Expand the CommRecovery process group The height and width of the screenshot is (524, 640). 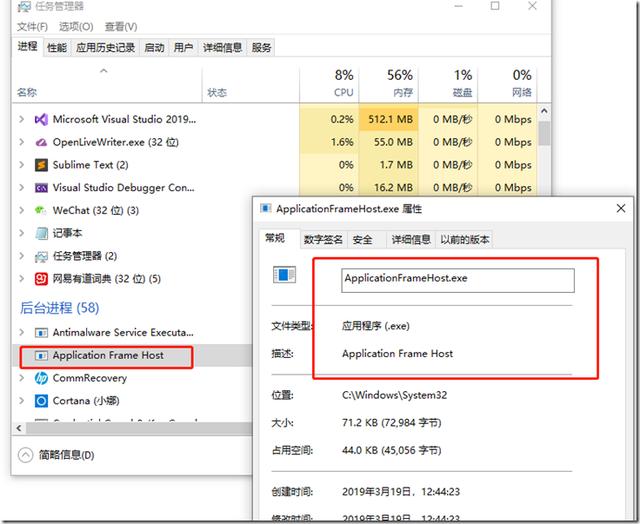[x=22, y=378]
